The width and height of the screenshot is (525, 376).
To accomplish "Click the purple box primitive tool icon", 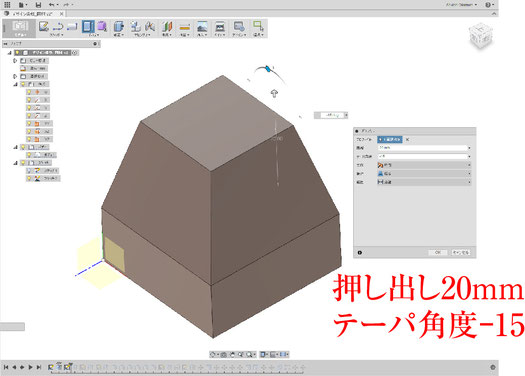I will coord(102,26).
